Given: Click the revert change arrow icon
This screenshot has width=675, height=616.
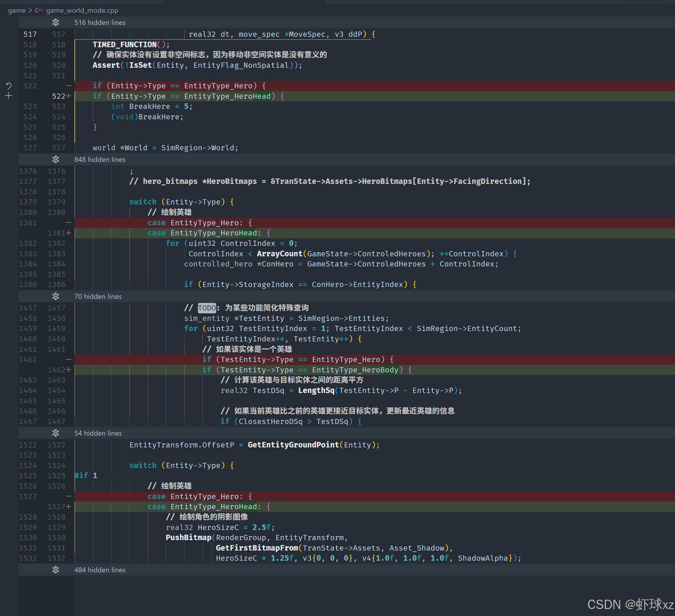Looking at the screenshot, I should 9,86.
